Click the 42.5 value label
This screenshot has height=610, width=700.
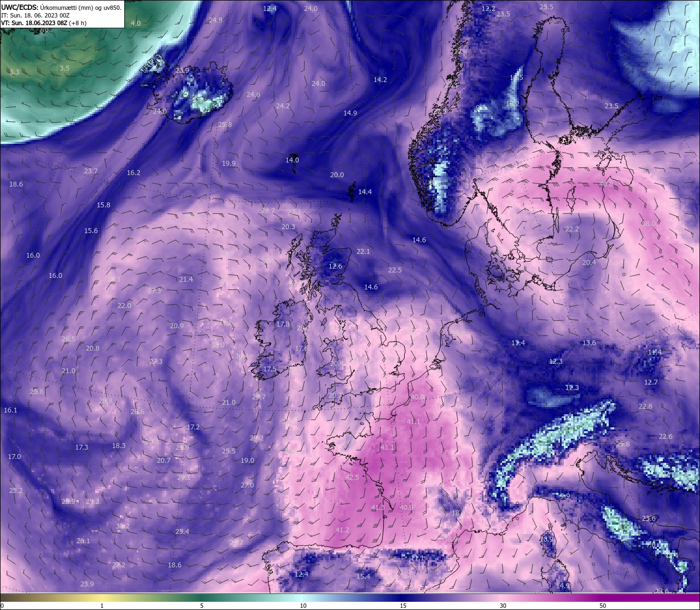[x=352, y=478]
